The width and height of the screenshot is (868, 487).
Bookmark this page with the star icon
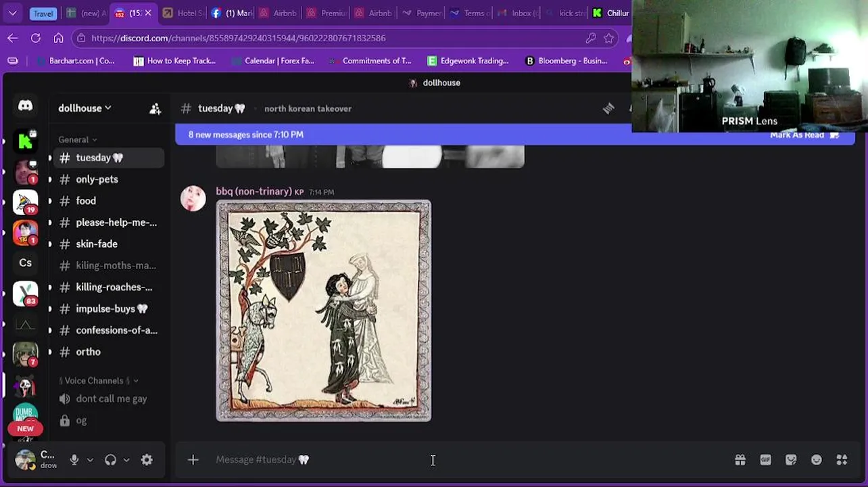pyautogui.click(x=608, y=38)
